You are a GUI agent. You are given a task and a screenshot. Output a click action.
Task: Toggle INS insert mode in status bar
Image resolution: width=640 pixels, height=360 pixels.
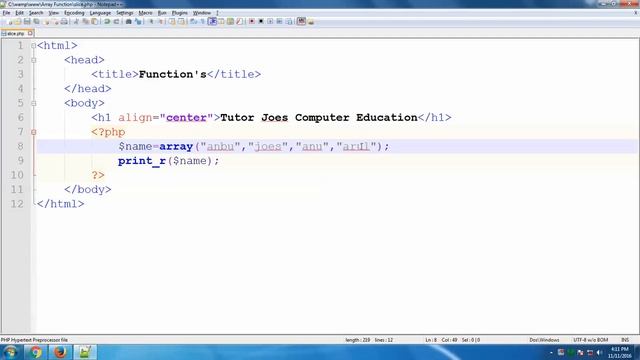click(x=625, y=340)
